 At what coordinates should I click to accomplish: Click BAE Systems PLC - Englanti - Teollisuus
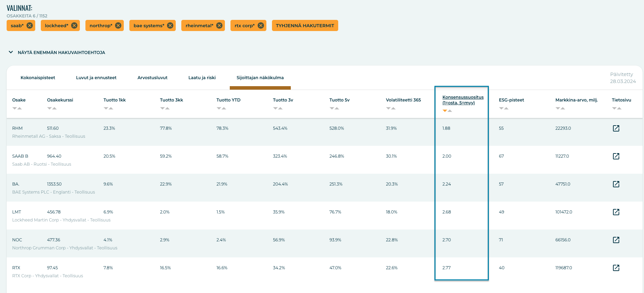tap(54, 192)
